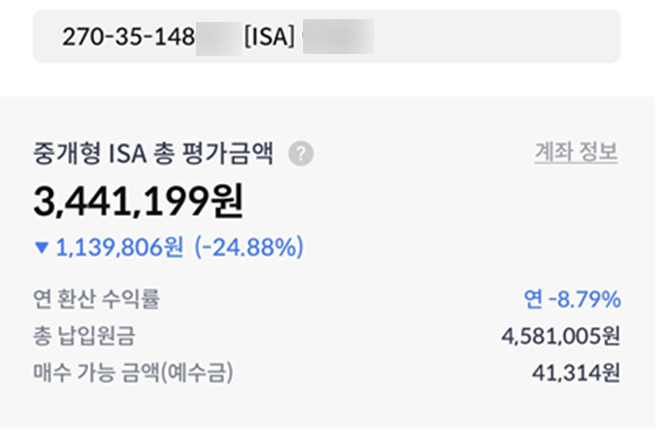
Task: Click the loss amount 1,139,806원
Action: click(x=118, y=246)
